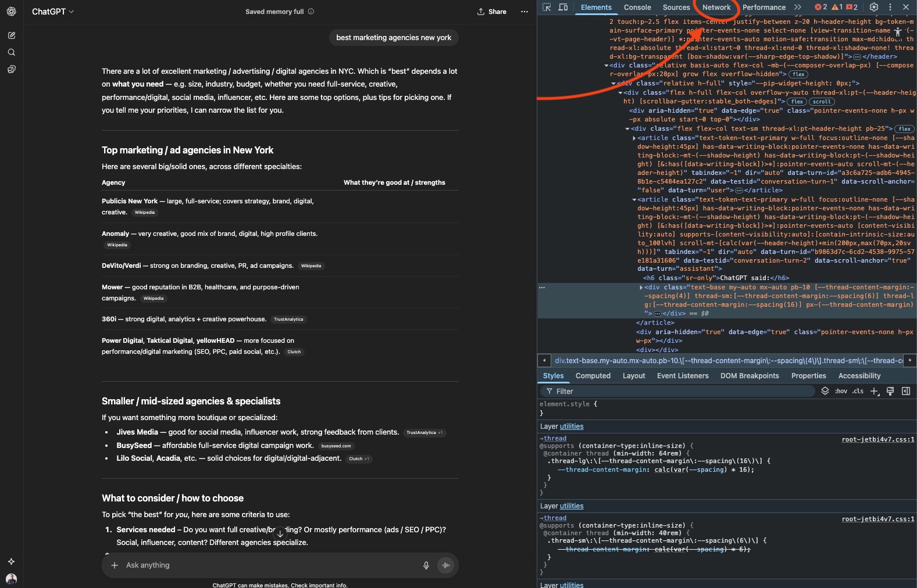Click the Share button
This screenshot has width=917, height=588.
(492, 12)
